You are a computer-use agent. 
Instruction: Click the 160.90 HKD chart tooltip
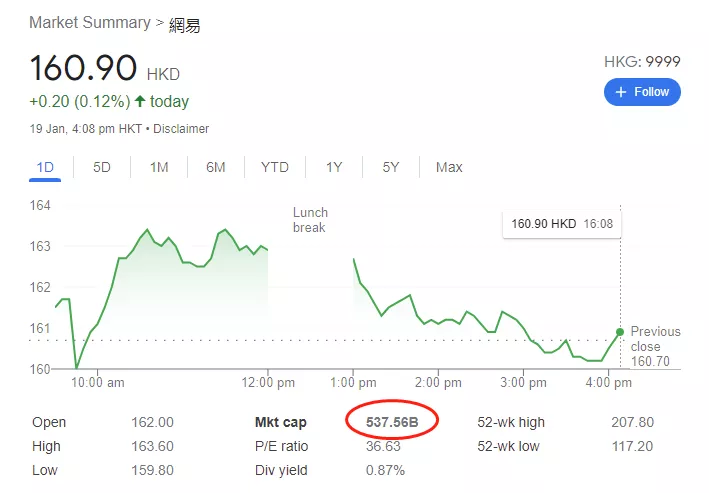click(x=561, y=224)
